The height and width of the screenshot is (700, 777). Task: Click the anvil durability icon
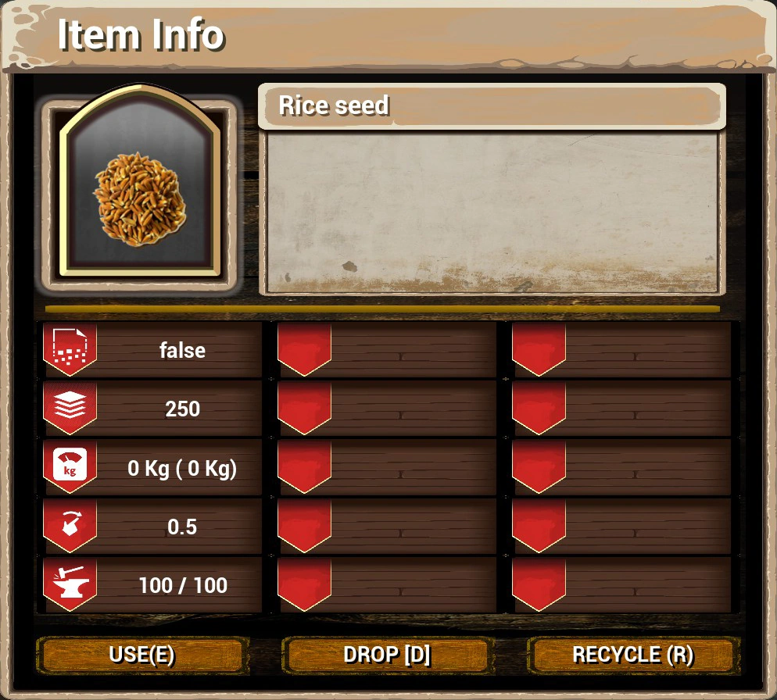[70, 582]
